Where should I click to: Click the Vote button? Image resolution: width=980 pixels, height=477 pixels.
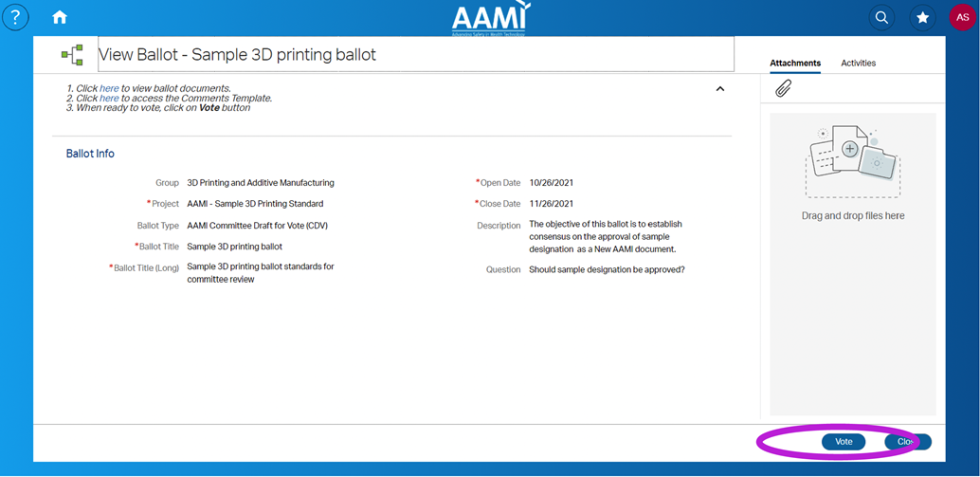pyautogui.click(x=844, y=442)
